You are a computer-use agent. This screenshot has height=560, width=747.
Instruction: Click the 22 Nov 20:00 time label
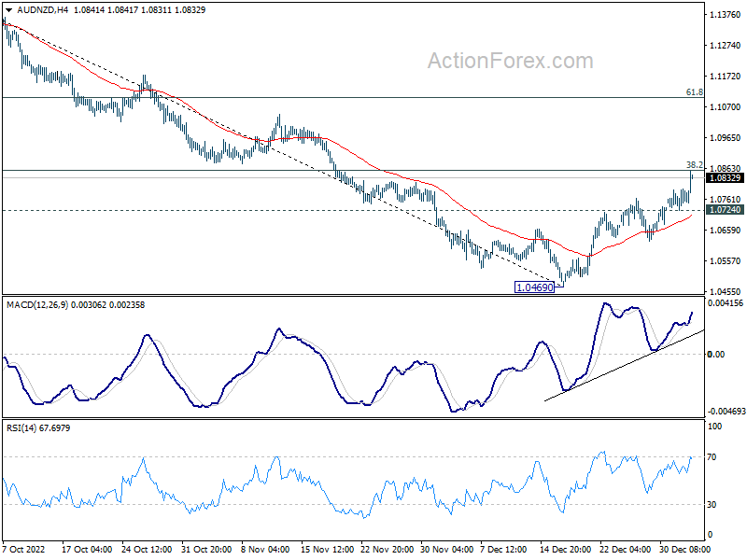pos(387,549)
